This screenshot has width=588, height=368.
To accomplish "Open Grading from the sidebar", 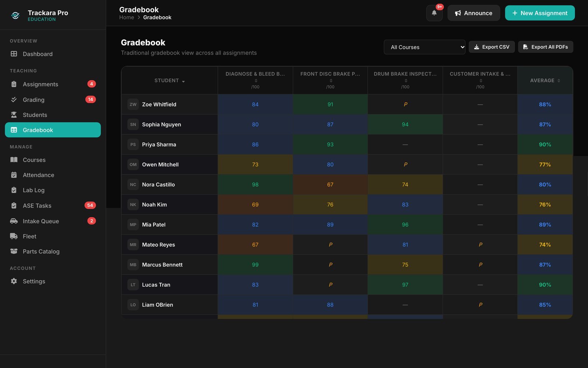I will (x=53, y=99).
